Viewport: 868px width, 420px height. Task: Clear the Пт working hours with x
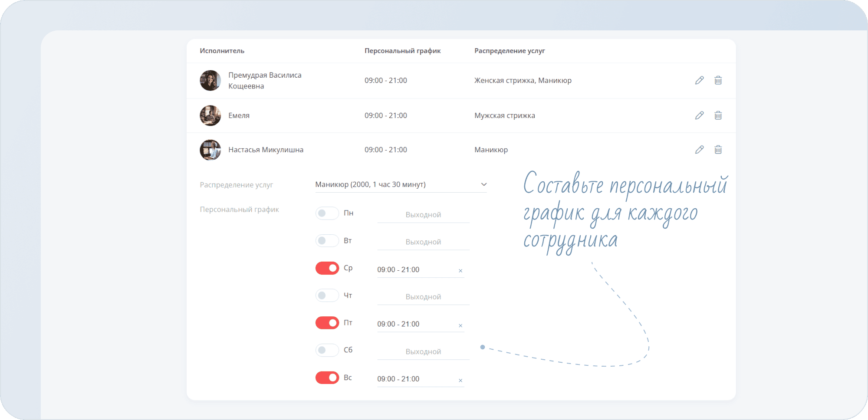[x=460, y=325]
